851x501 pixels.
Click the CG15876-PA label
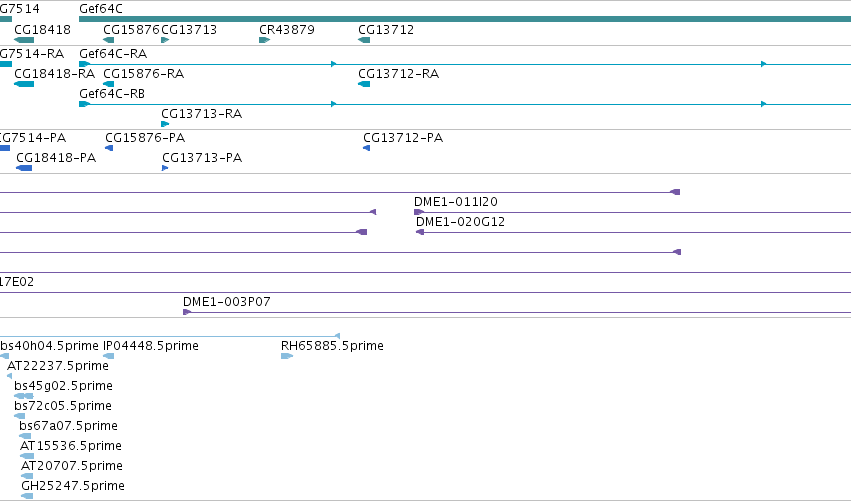tap(145, 137)
